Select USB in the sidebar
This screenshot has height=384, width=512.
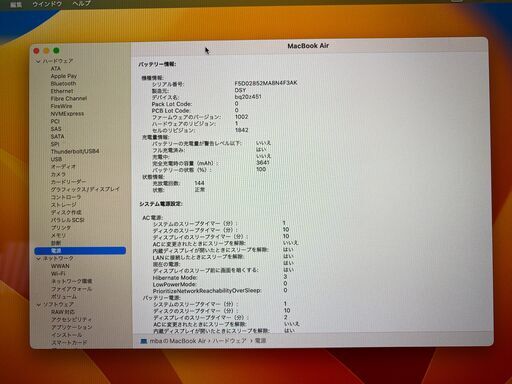point(56,159)
